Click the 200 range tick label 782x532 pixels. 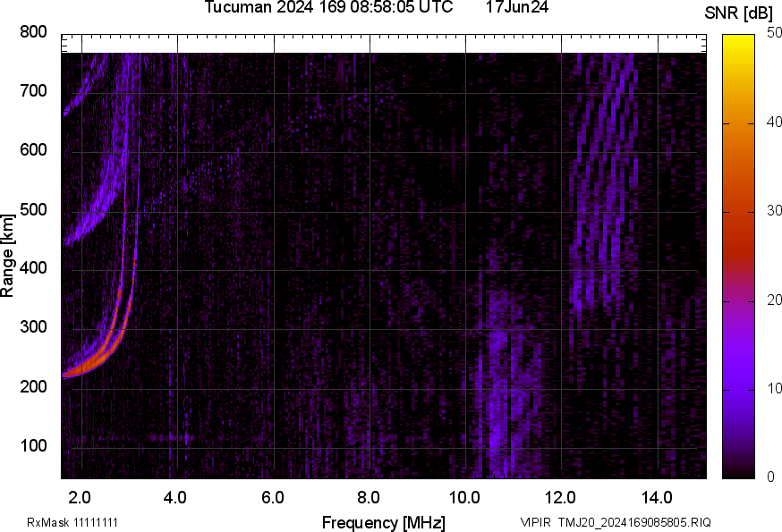(33, 386)
